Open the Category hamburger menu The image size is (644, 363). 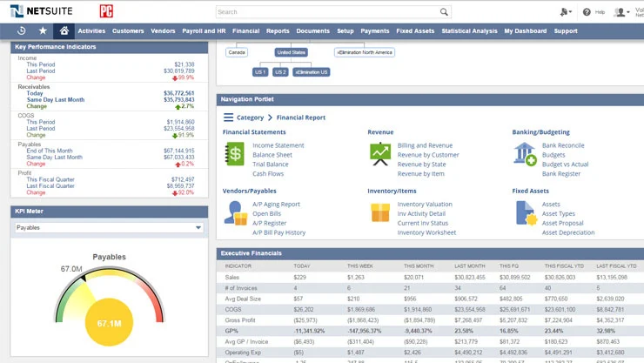tap(228, 118)
